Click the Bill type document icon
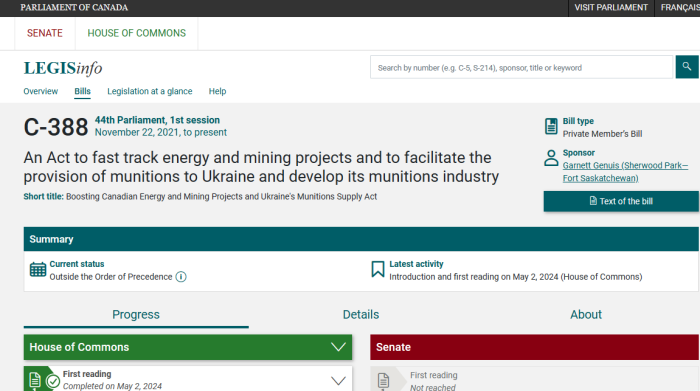700x391 pixels. pyautogui.click(x=551, y=126)
